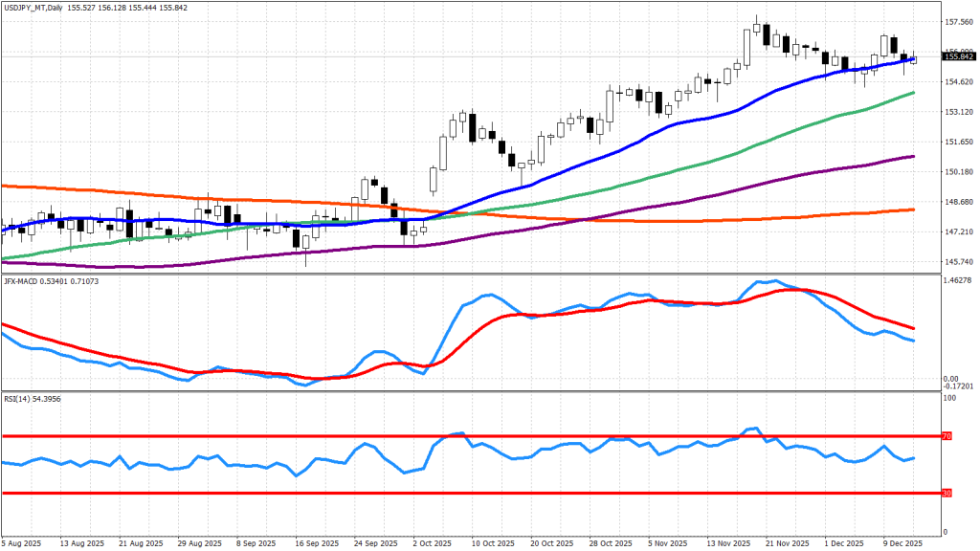Image resolution: width=980 pixels, height=551 pixels.
Task: Click the 1.46278 MACD scale value
Action: tap(958, 282)
